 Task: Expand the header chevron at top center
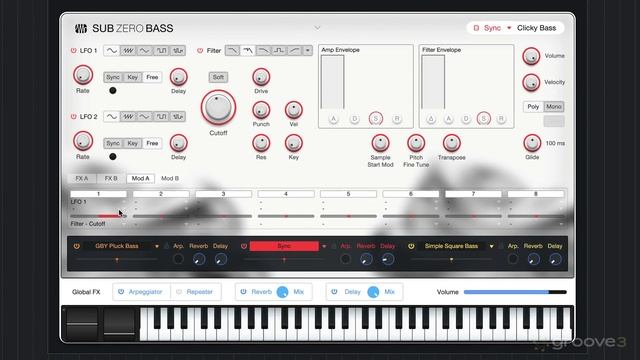pos(317,28)
